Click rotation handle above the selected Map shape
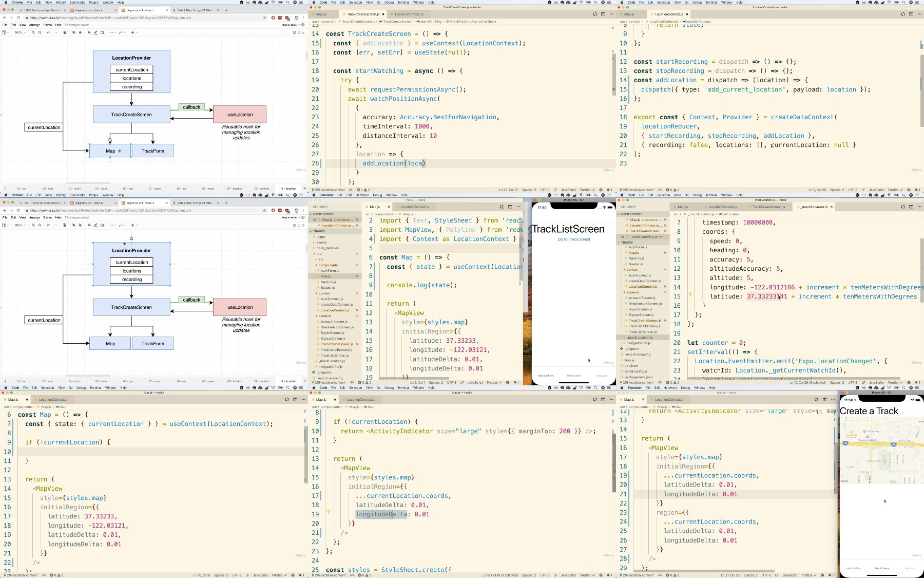Viewport: 924px width, 578px height. click(x=110, y=140)
